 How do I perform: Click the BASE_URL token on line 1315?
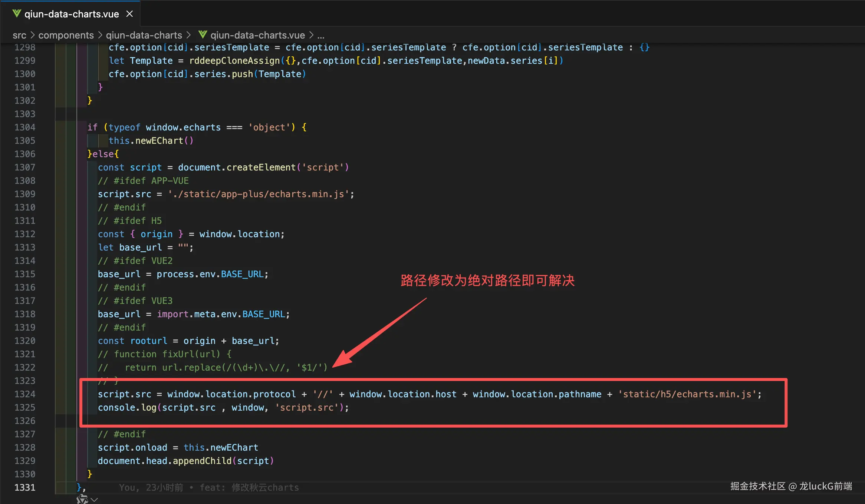242,274
